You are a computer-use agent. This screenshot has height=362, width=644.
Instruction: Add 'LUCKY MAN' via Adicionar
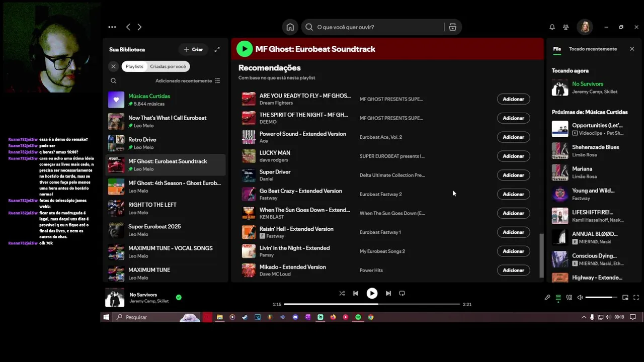tap(513, 156)
